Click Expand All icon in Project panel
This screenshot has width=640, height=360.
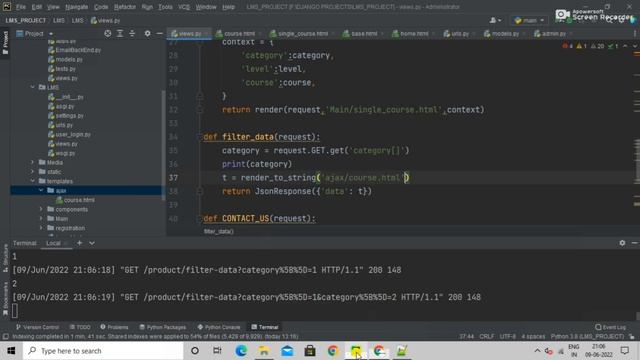(120, 33)
